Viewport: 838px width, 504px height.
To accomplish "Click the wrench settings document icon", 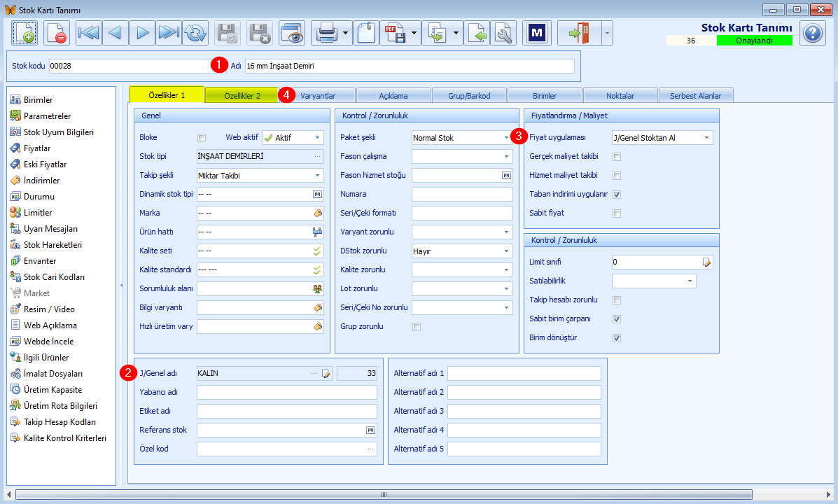I will [x=503, y=33].
